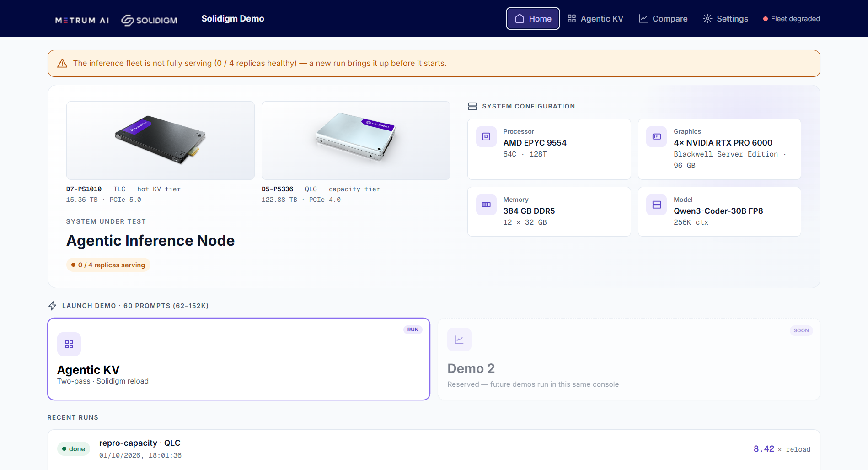Click the Solidigm logo in header
The image size is (868, 470).
149,20
